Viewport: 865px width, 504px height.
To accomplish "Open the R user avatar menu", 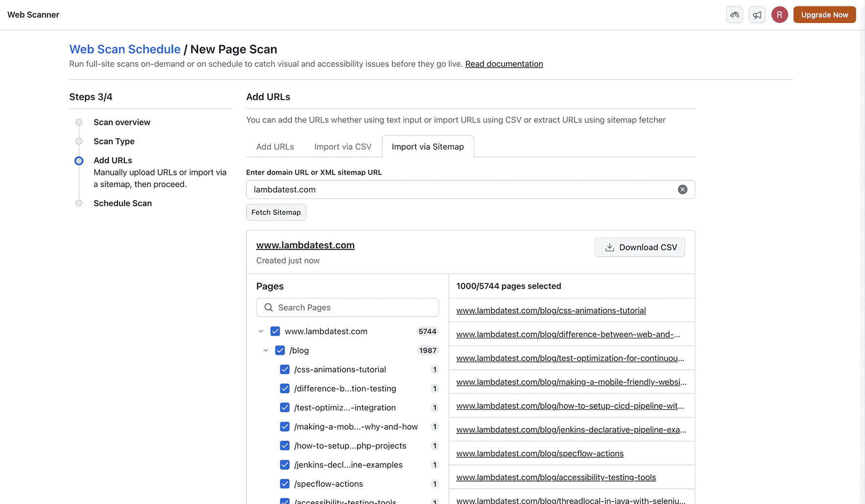I will pyautogui.click(x=780, y=15).
